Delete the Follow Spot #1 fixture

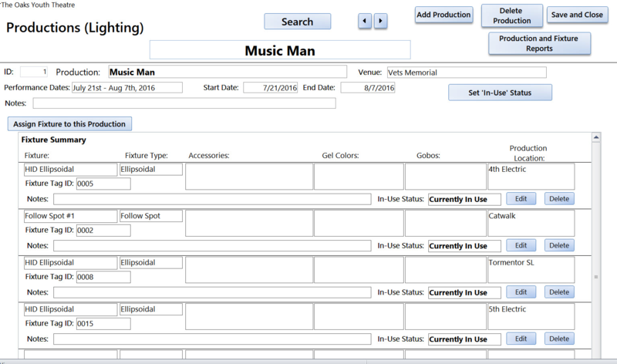tap(559, 245)
